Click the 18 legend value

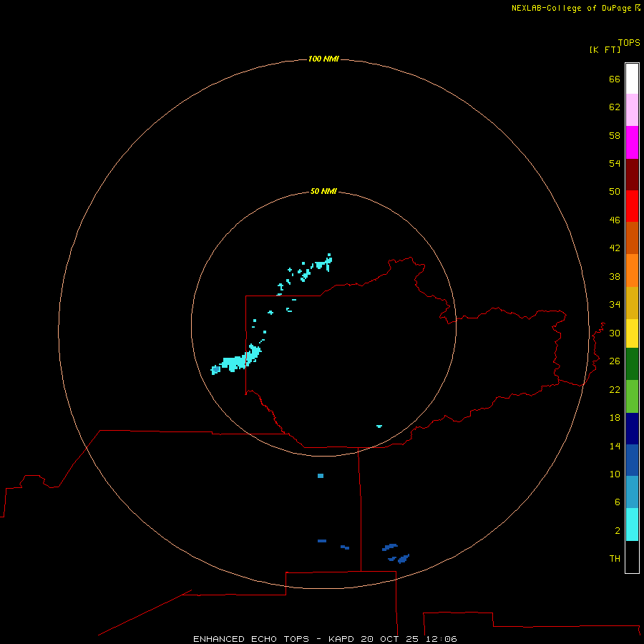[615, 418]
